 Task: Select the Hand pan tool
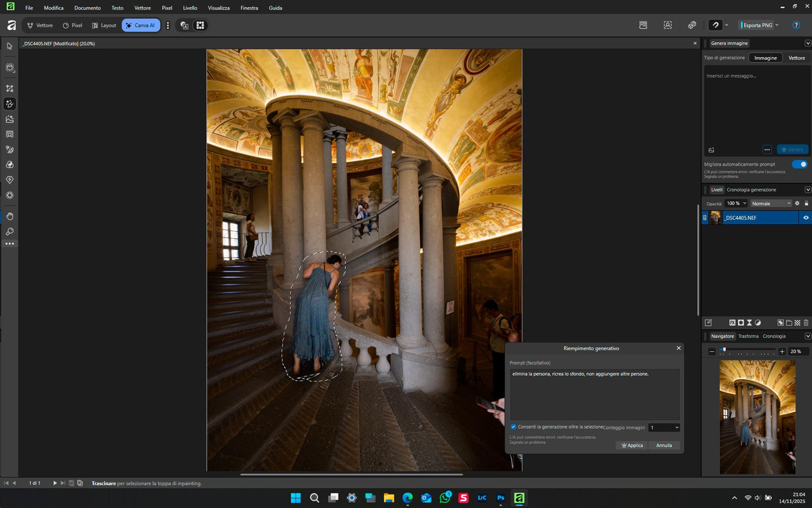pyautogui.click(x=10, y=216)
